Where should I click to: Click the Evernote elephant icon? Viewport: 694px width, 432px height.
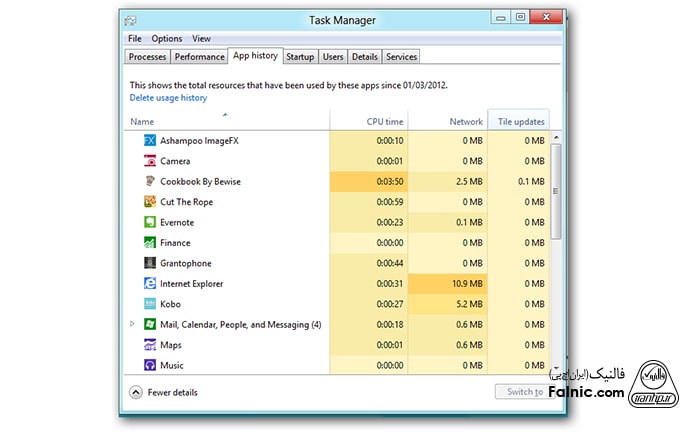(150, 222)
